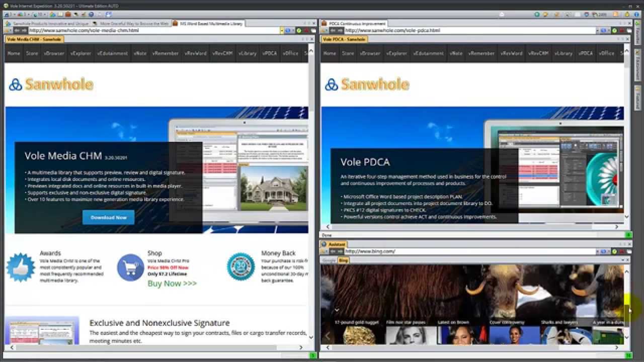Screen dimensions: 644x362
Task: Click Store in Vole PDCA page menu
Action: click(348, 53)
